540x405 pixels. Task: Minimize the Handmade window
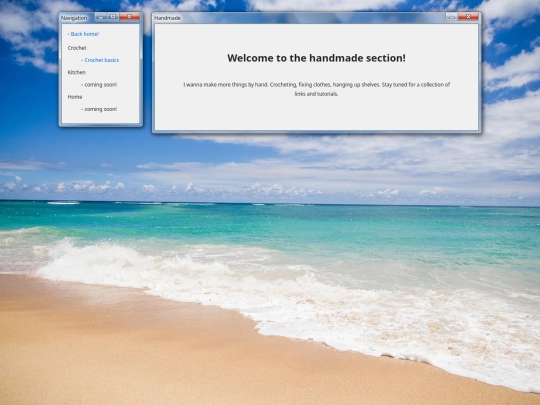tap(452, 17)
